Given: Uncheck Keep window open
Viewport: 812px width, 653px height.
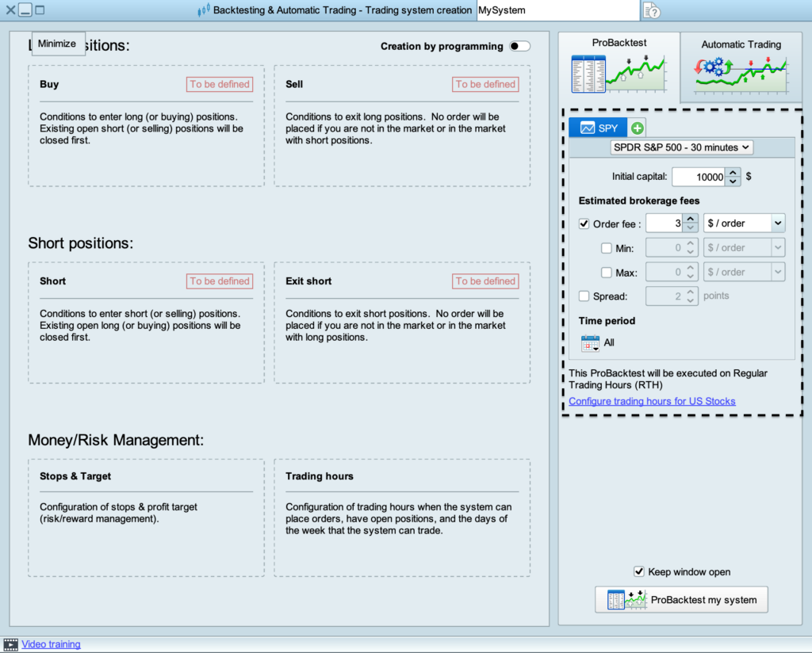Looking at the screenshot, I should click(x=639, y=572).
